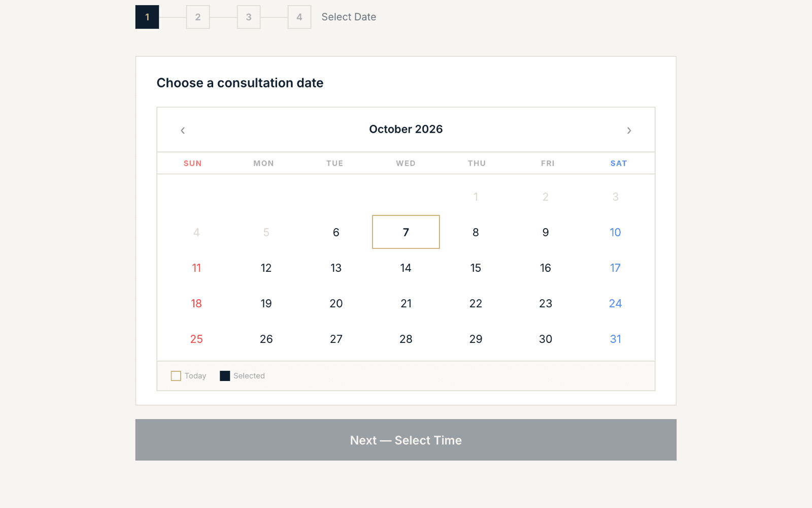Select October 30

coord(546,339)
